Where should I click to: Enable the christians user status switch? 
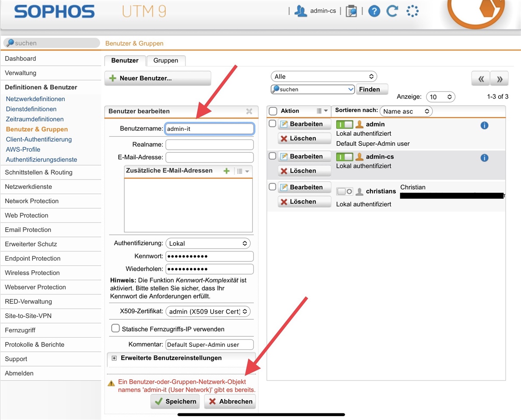click(345, 191)
